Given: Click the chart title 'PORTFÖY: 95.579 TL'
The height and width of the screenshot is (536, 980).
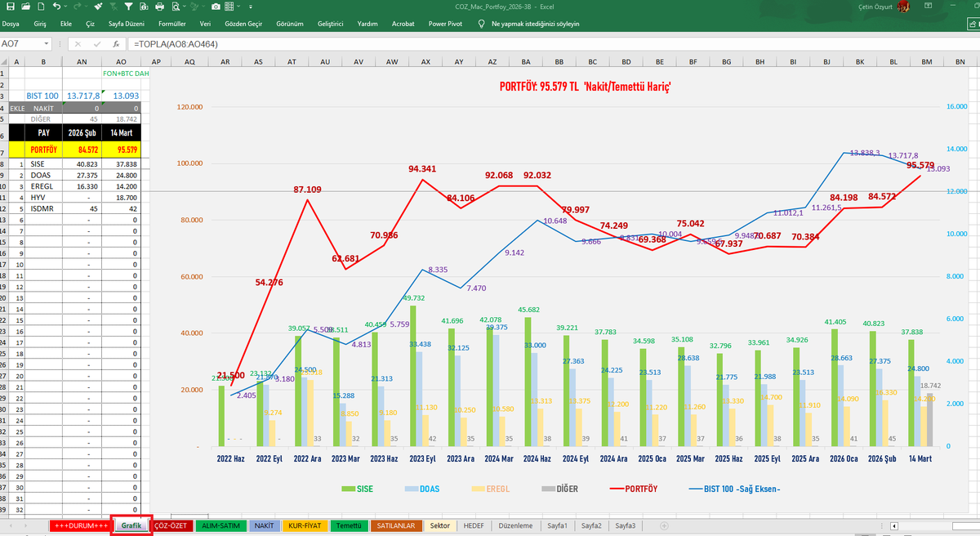Looking at the screenshot, I should 585,85.
